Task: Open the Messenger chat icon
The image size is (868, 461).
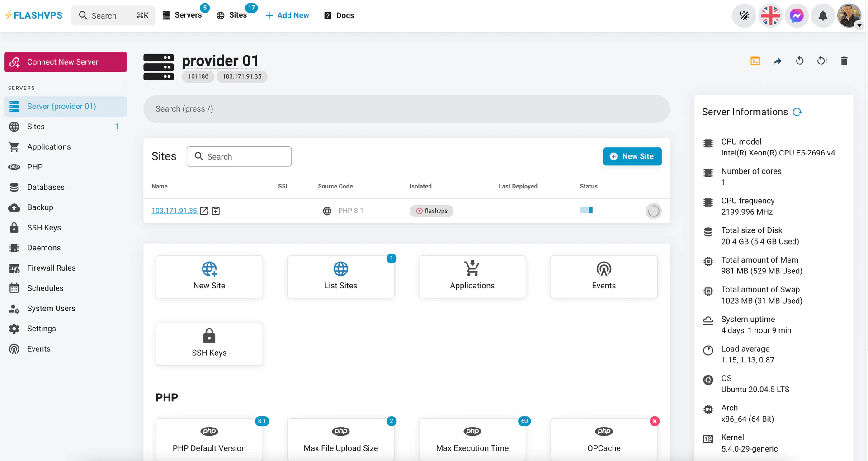Action: tap(796, 16)
